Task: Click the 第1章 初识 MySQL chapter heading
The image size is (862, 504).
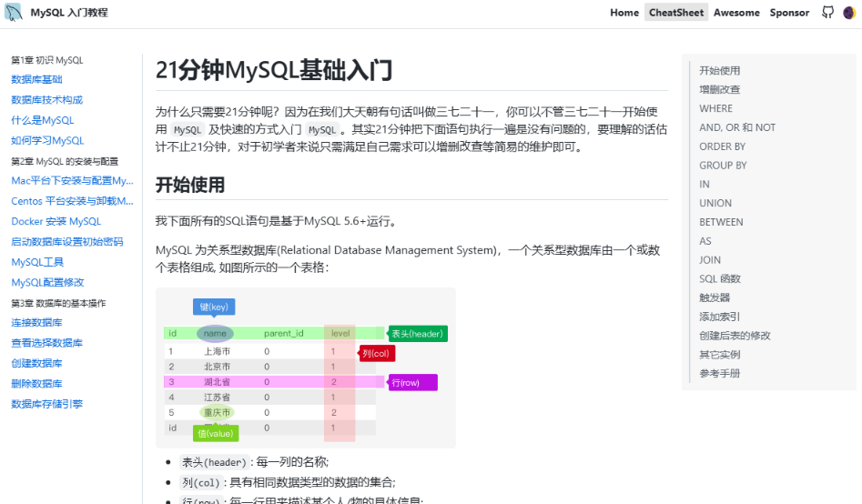Action: pyautogui.click(x=47, y=60)
